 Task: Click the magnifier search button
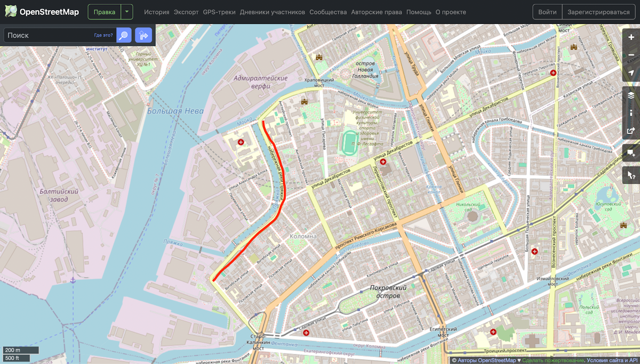[124, 35]
